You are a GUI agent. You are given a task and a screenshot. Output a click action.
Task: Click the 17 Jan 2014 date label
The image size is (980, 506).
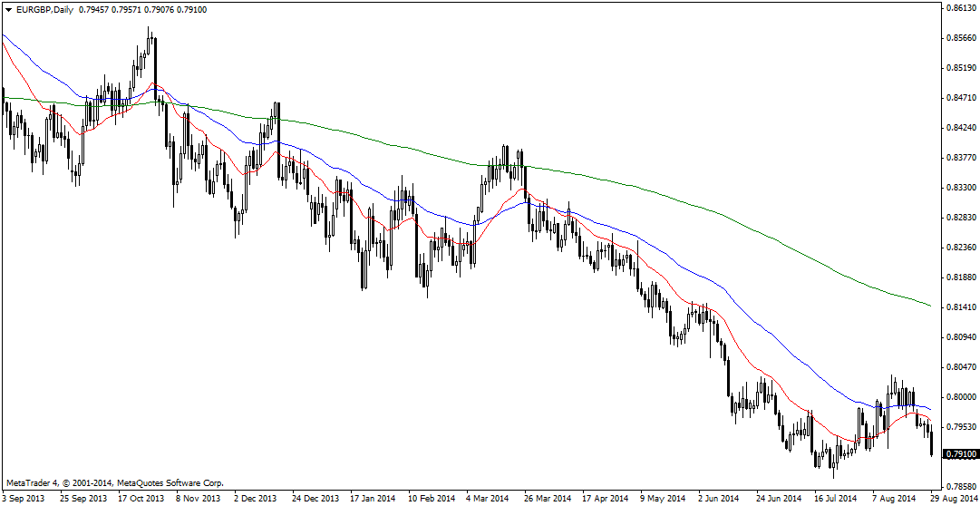[373, 498]
